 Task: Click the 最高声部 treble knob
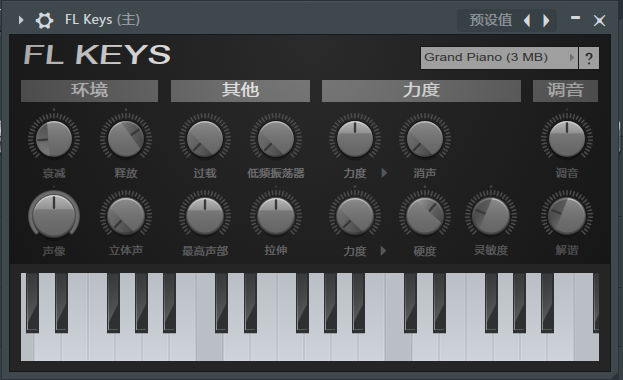[x=205, y=216]
